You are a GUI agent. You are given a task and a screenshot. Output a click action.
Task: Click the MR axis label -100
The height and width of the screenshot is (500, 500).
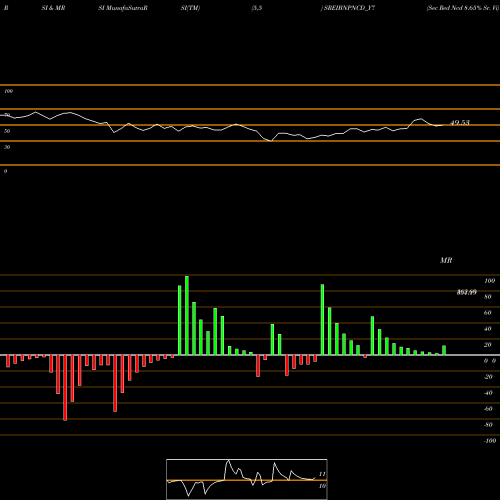pyautogui.click(x=490, y=441)
